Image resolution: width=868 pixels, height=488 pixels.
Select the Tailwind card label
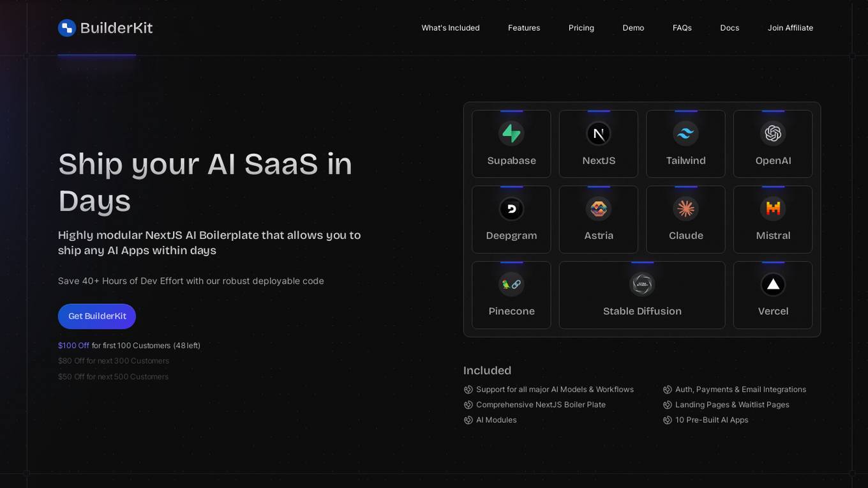click(x=685, y=161)
